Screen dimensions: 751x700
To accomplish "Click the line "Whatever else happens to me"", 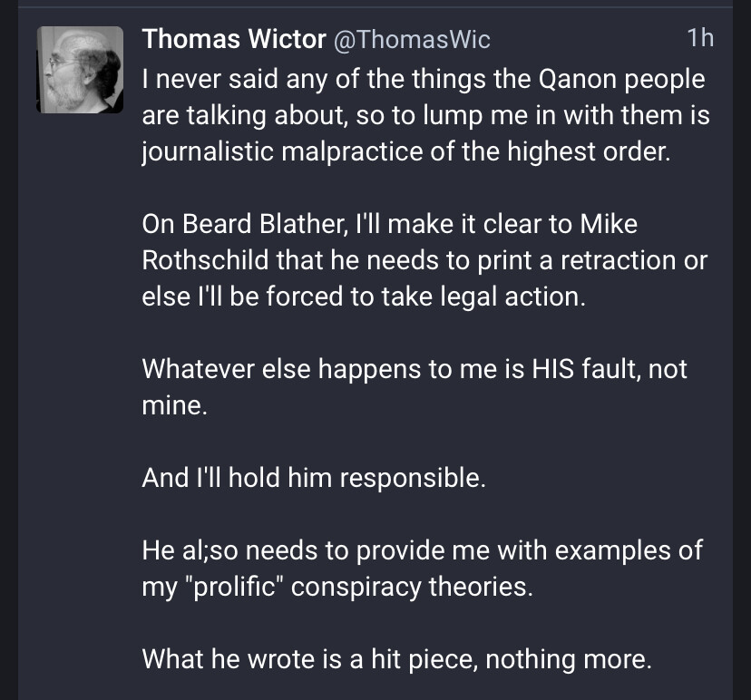I will click(x=415, y=369).
